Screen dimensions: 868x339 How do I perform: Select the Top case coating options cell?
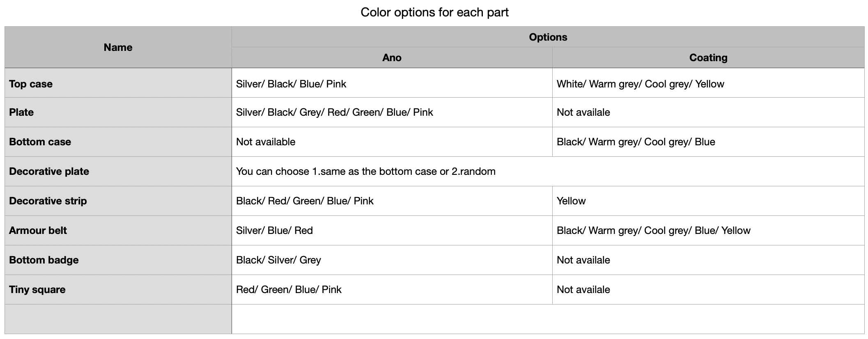(640, 84)
